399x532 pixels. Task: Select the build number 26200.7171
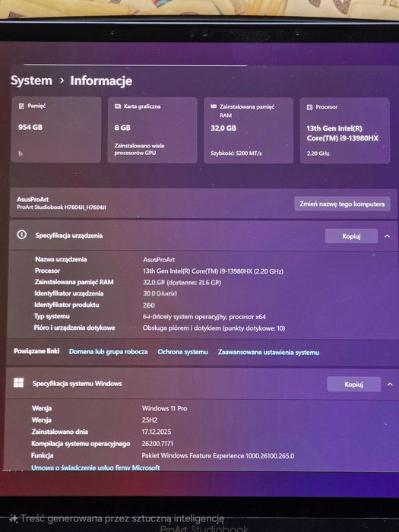(157, 443)
